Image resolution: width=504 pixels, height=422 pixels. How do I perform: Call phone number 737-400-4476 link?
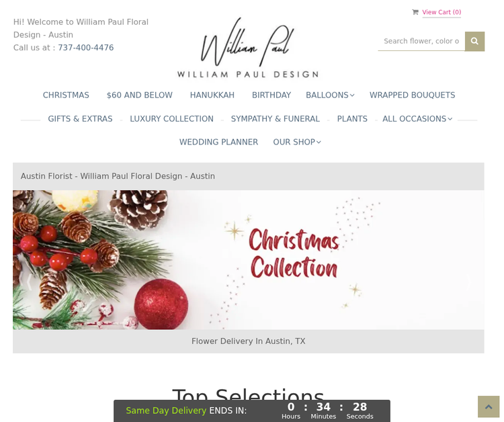[86, 48]
